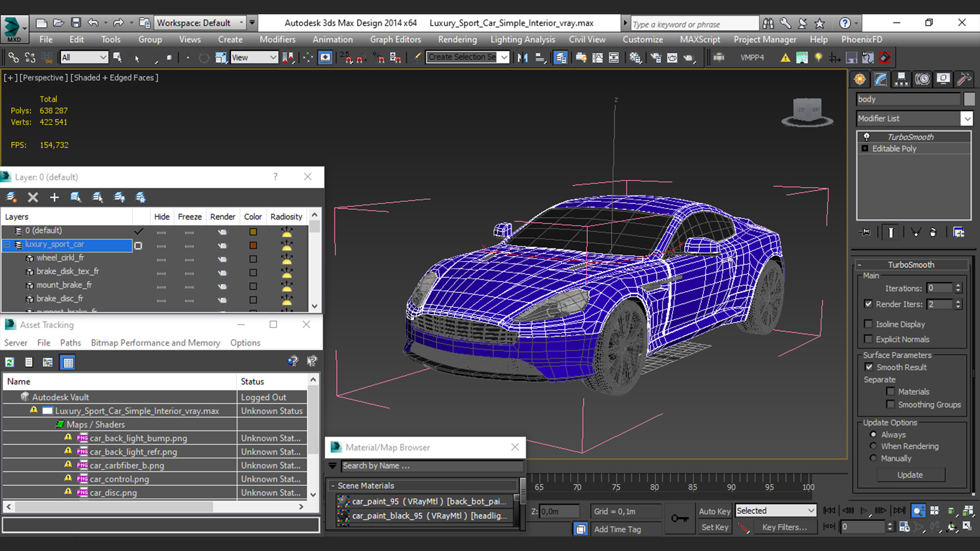This screenshot has width=980, height=551.
Task: Open the MAXScript menu
Action: point(700,39)
